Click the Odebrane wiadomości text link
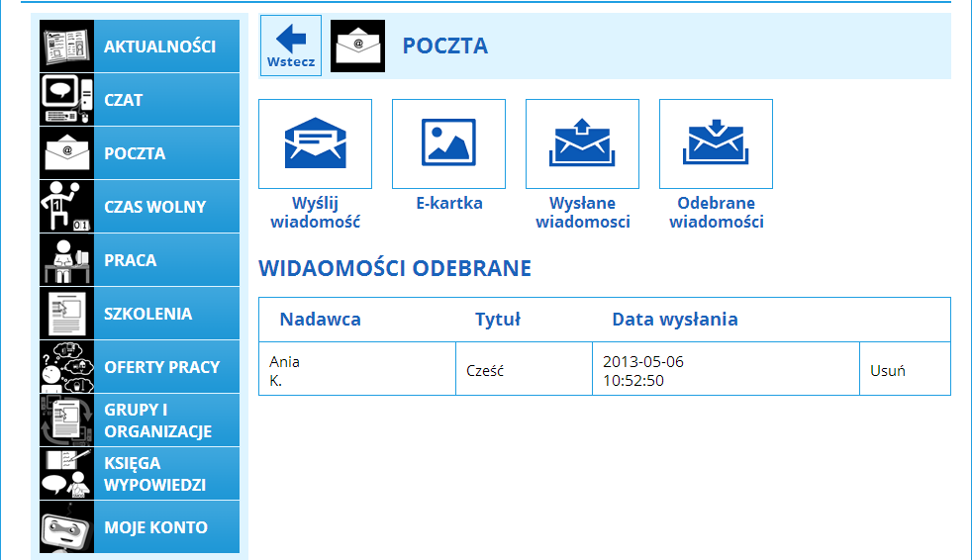Screen dimensions: 972x560 716,213
